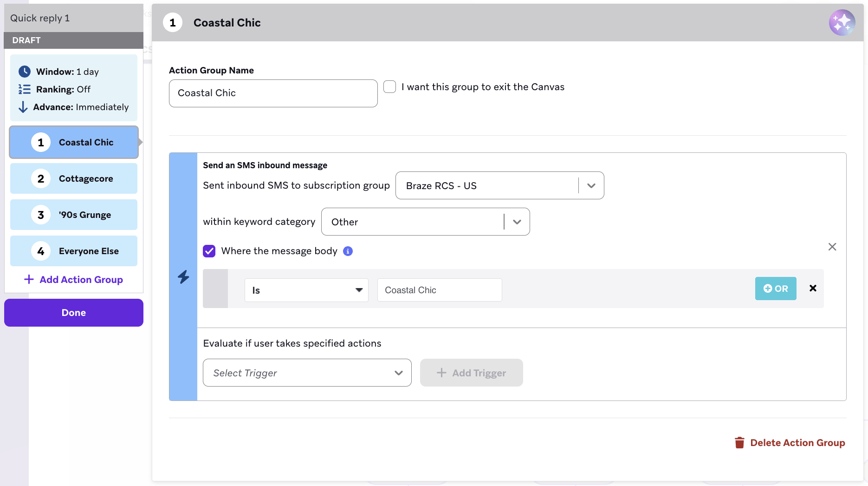The image size is (868, 486).
Task: Click the ranking list icon in summary panel
Action: pyautogui.click(x=24, y=89)
